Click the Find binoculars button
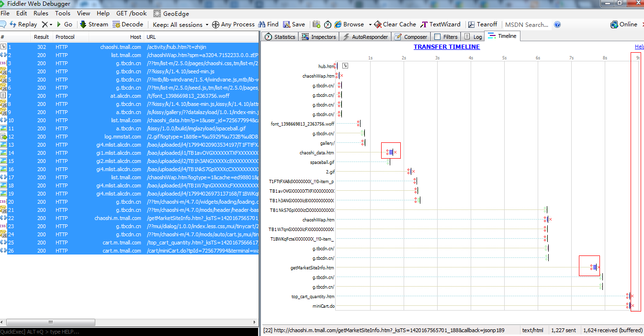This screenshot has height=336, width=644. [268, 24]
